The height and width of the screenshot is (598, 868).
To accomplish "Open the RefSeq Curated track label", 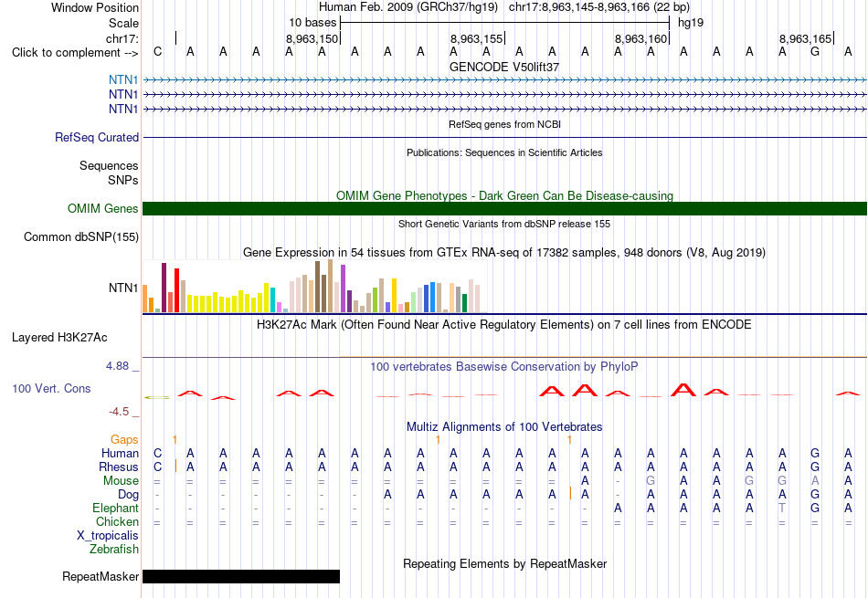I will pos(97,137).
